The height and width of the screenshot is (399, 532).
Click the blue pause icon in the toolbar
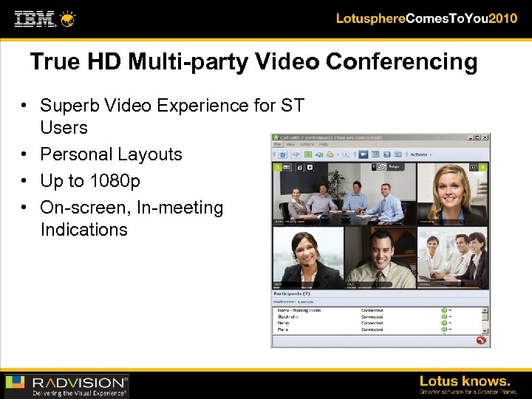pos(386,154)
